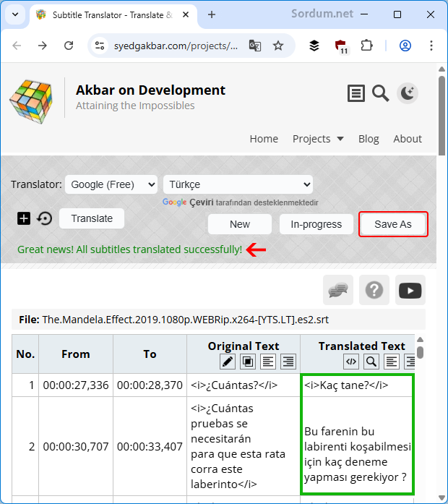Viewport: 448px width, 504px height.
Task: Open the question mark help icon
Action: point(374,290)
